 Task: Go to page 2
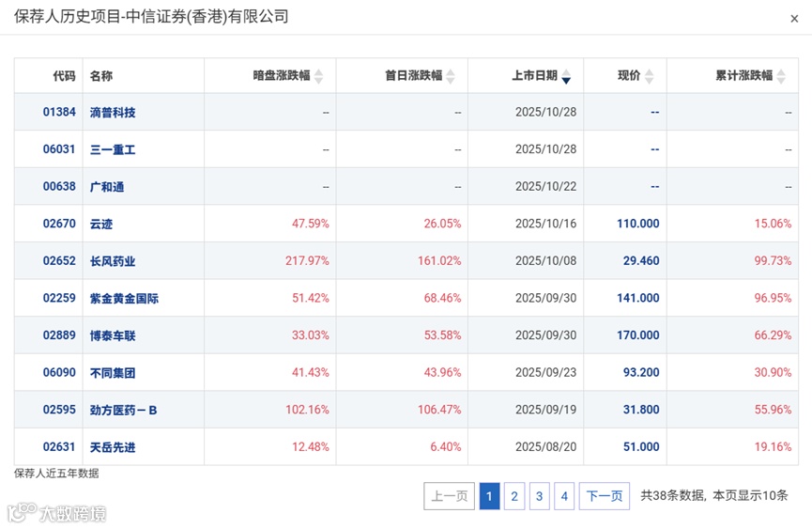click(514, 496)
